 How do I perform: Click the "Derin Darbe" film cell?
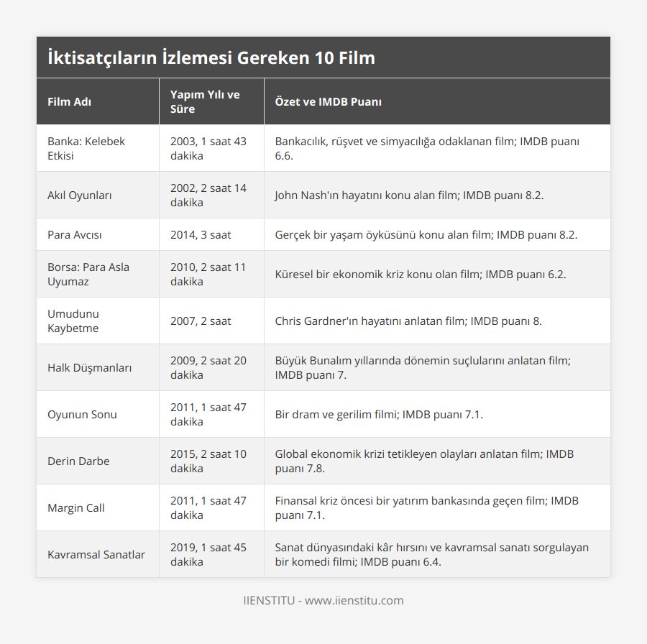coord(78,461)
